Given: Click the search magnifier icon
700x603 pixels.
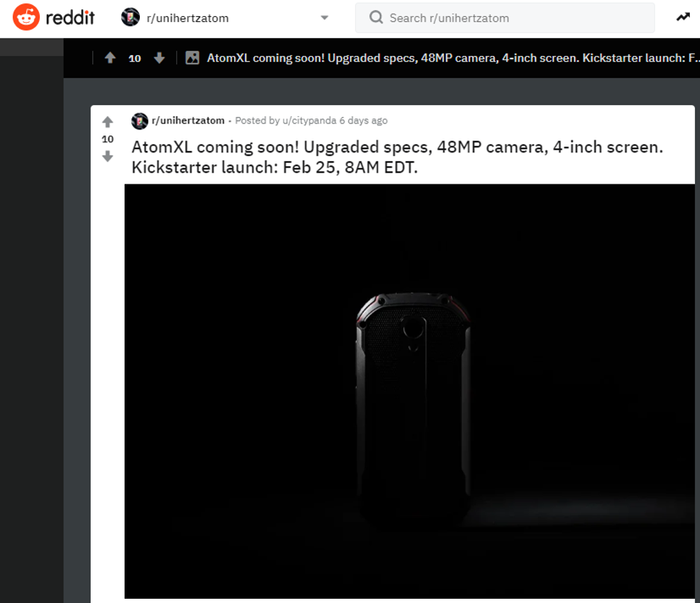Looking at the screenshot, I should click(x=376, y=18).
